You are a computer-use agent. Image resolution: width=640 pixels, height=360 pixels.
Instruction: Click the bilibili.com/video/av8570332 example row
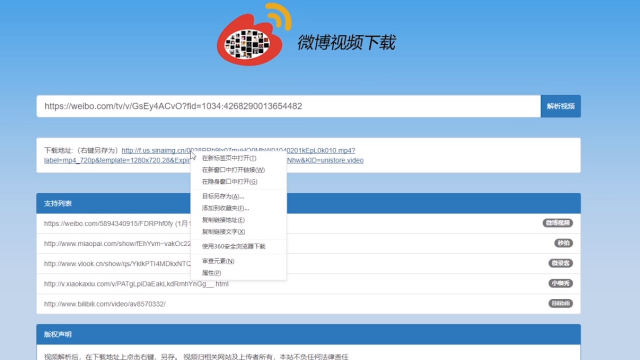pos(309,304)
